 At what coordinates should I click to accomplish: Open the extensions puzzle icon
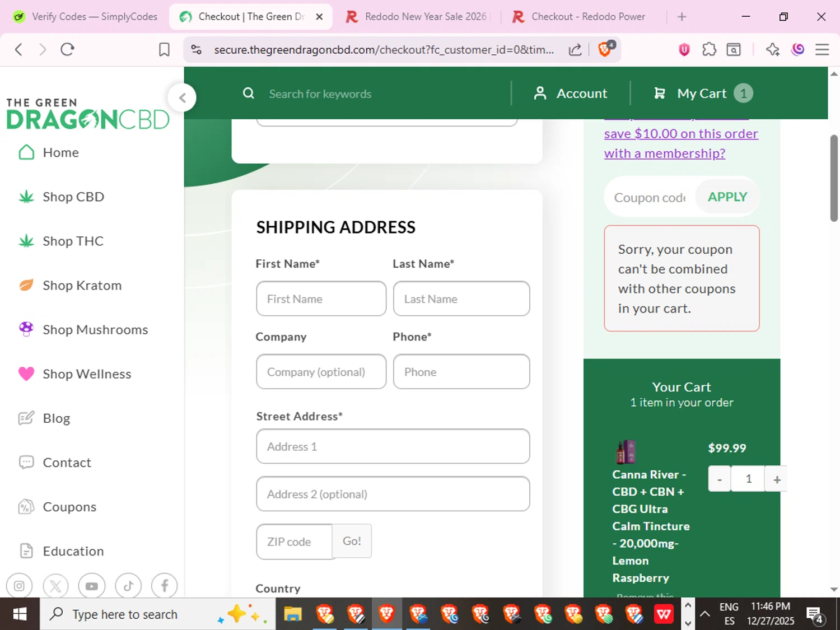[709, 49]
